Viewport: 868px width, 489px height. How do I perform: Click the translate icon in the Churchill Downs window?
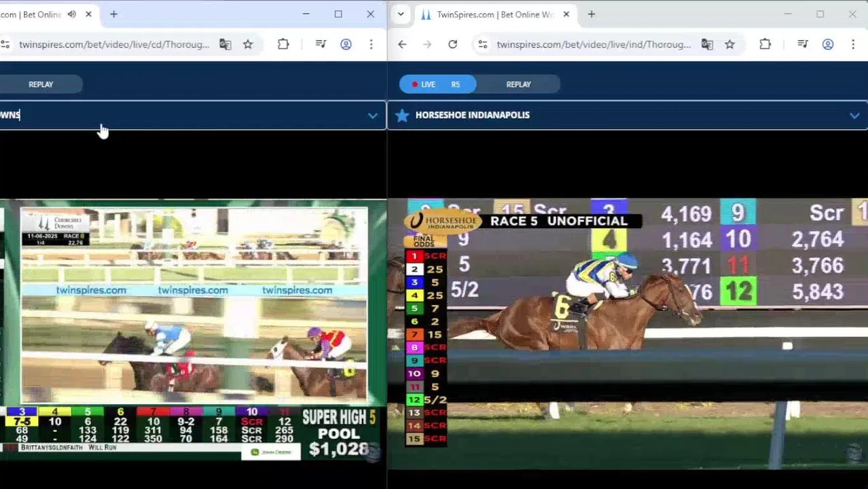tap(225, 44)
